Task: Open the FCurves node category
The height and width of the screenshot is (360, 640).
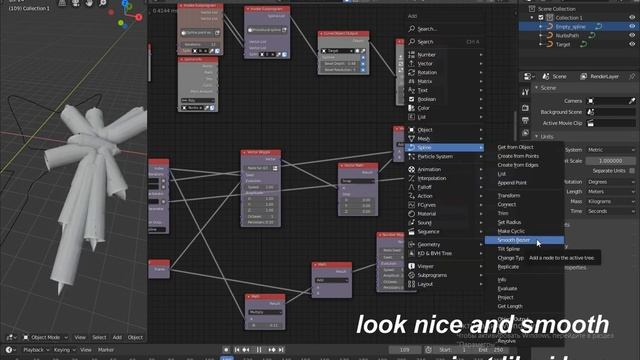Action: coord(445,205)
